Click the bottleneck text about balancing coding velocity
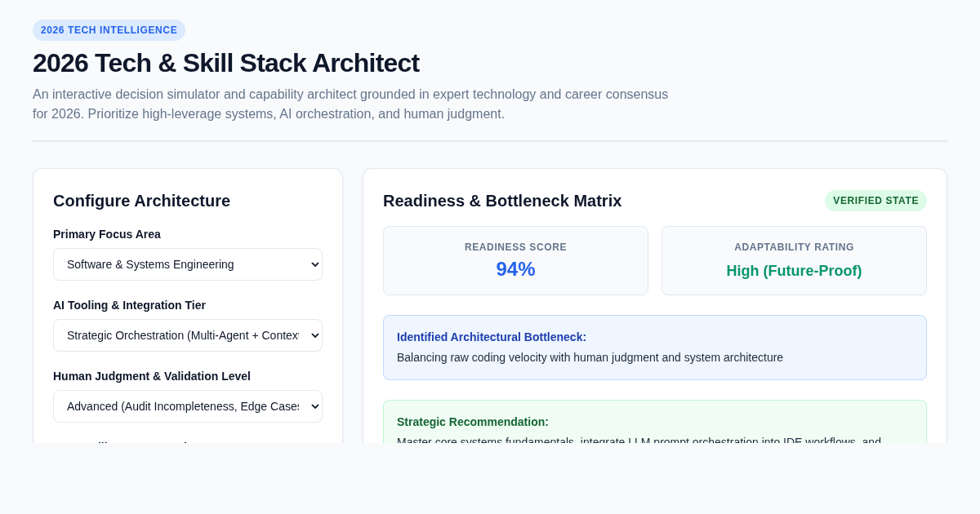The image size is (980, 514). 590,357
